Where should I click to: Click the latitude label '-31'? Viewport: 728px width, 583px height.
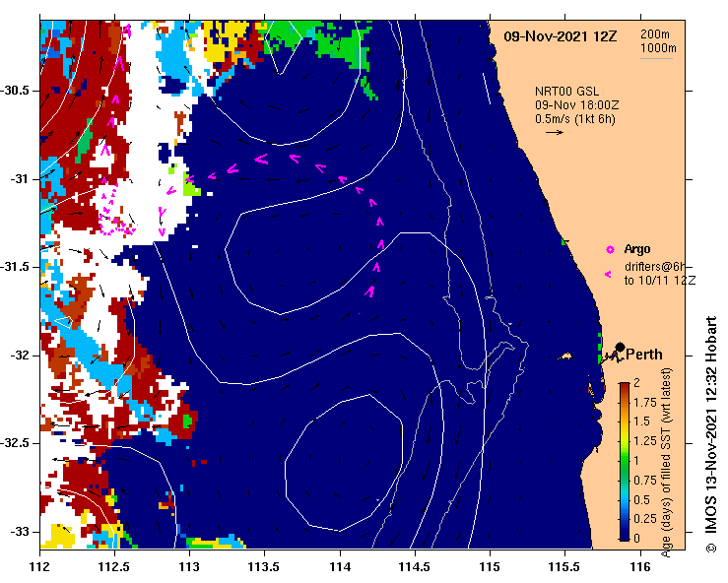point(19,178)
